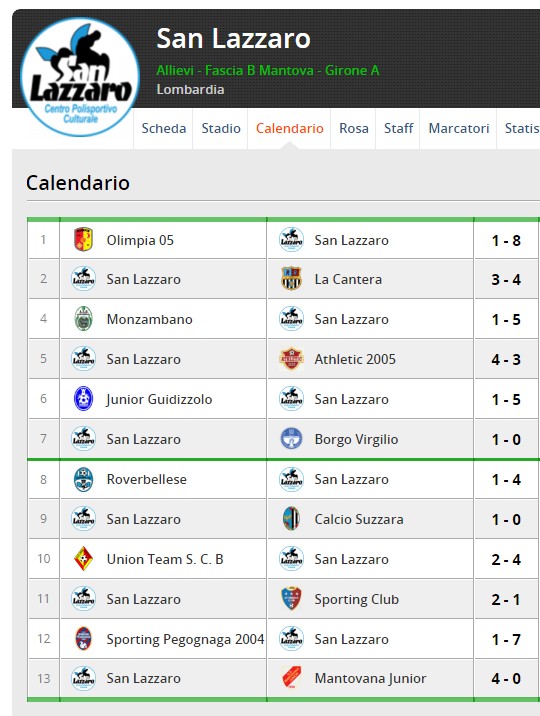Image resolution: width=540 pixels, height=716 pixels.
Task: Click the Olimpia 05 team crest
Action: coord(84,239)
